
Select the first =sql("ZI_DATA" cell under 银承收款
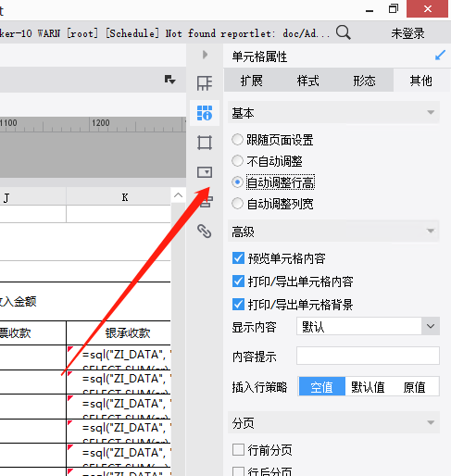[119, 357]
